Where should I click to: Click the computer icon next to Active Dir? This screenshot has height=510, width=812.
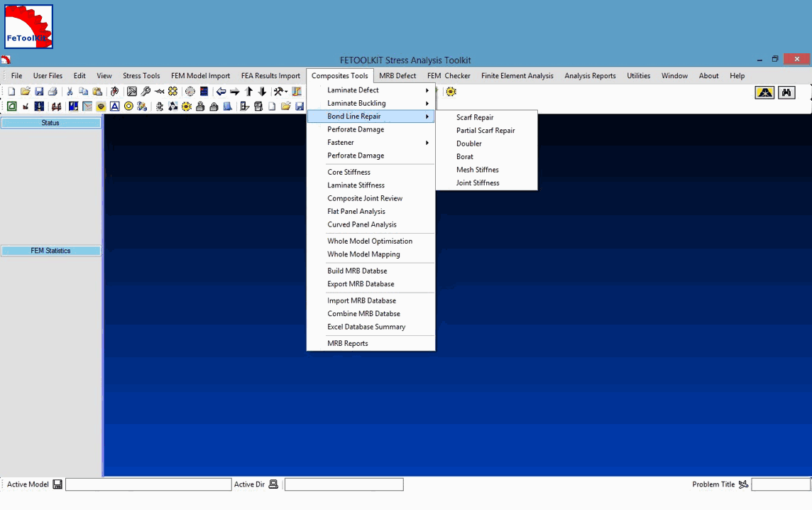point(273,484)
